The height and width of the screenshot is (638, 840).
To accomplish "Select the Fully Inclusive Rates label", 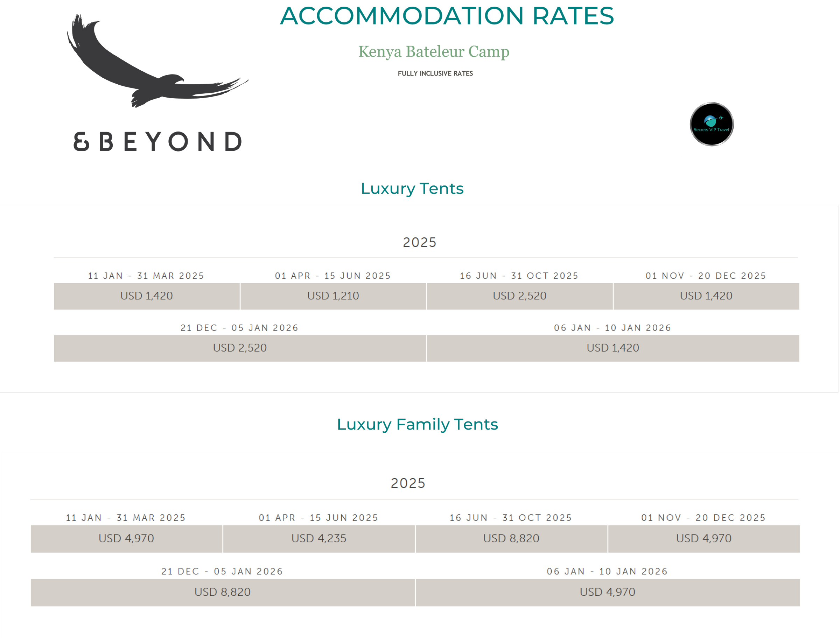I will pos(435,74).
